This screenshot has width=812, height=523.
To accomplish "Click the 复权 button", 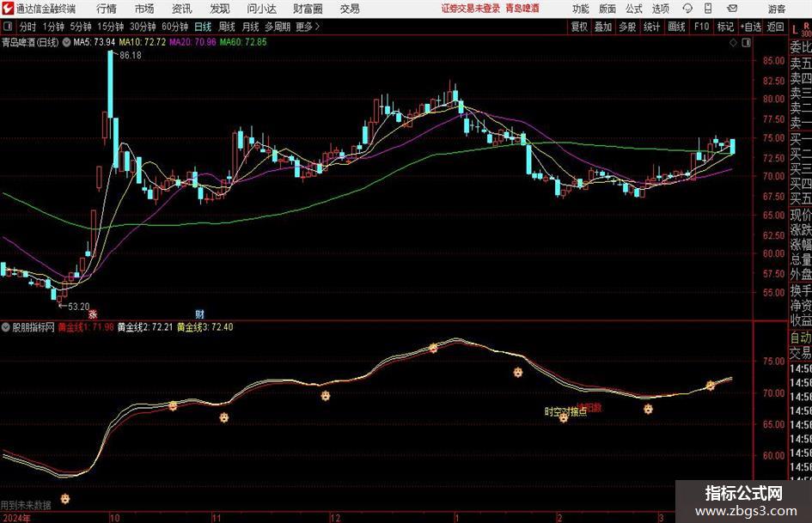I will pos(579,27).
